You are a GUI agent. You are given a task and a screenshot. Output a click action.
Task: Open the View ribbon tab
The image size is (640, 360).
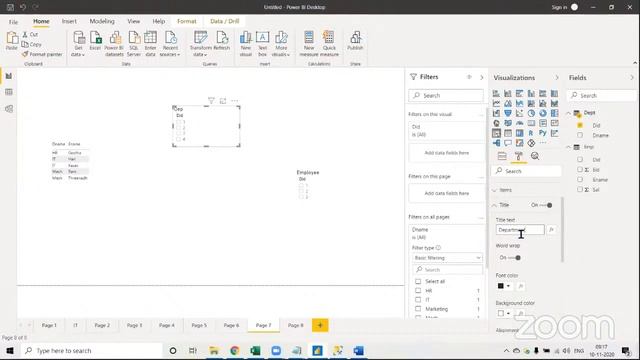coord(133,21)
